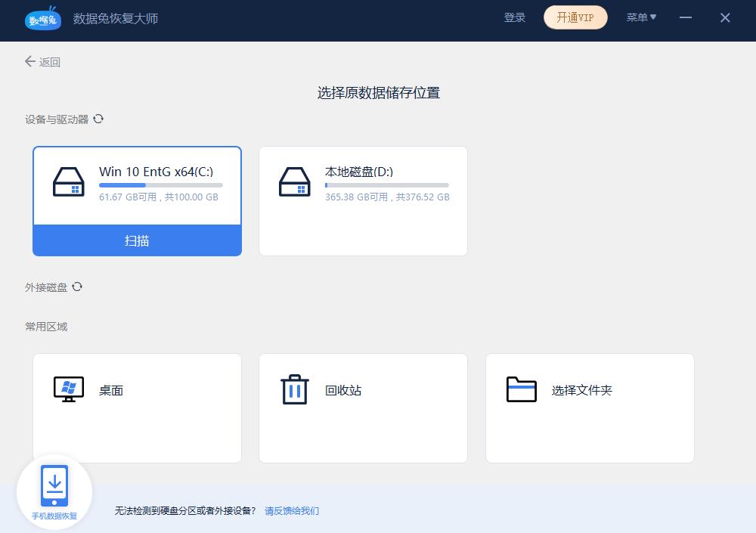Click the Win 10 EntG x64(C:) drive card
This screenshot has width=756, height=533.
pyautogui.click(x=137, y=186)
